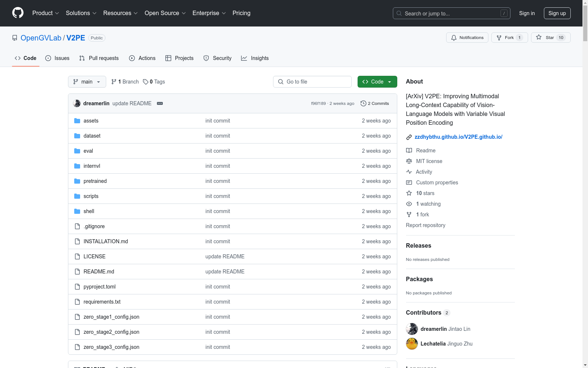The width and height of the screenshot is (588, 368).
Task: Expand the Enterprise menu
Action: click(x=209, y=13)
